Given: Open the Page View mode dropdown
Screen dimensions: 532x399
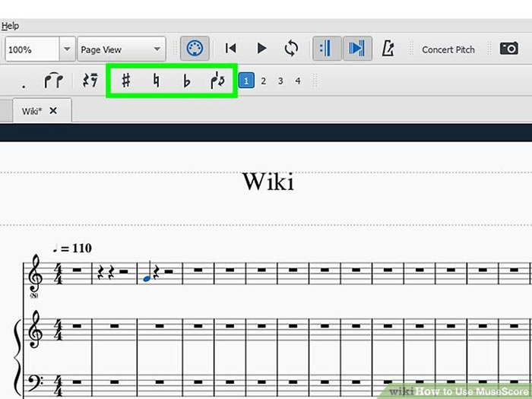Looking at the screenshot, I should (122, 49).
